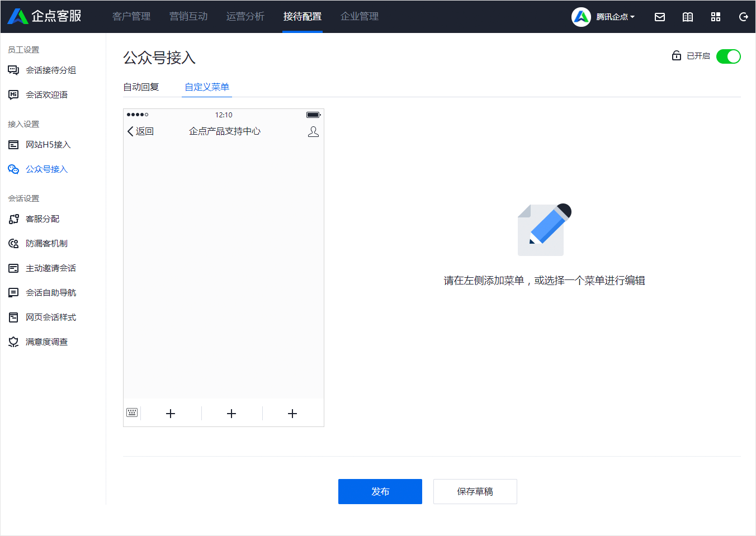Screen dimensions: 756x536
Task: Click the contacts book icon in the header
Action: point(687,17)
